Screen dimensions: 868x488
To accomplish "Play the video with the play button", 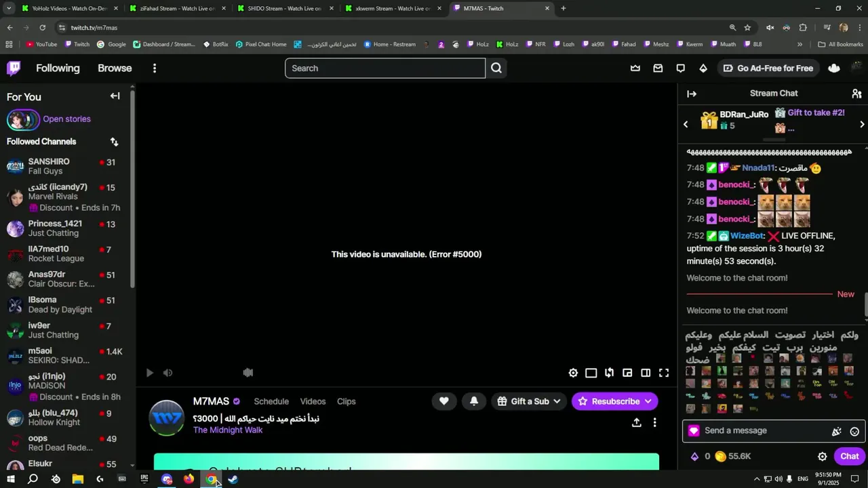I will tap(150, 373).
